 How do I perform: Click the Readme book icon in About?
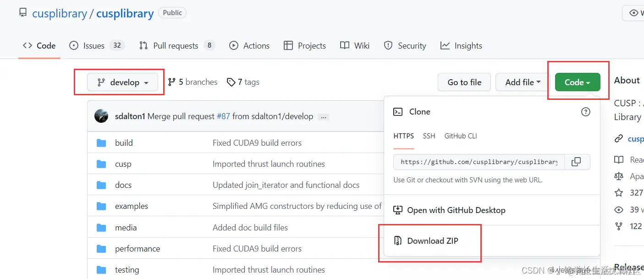click(x=619, y=159)
